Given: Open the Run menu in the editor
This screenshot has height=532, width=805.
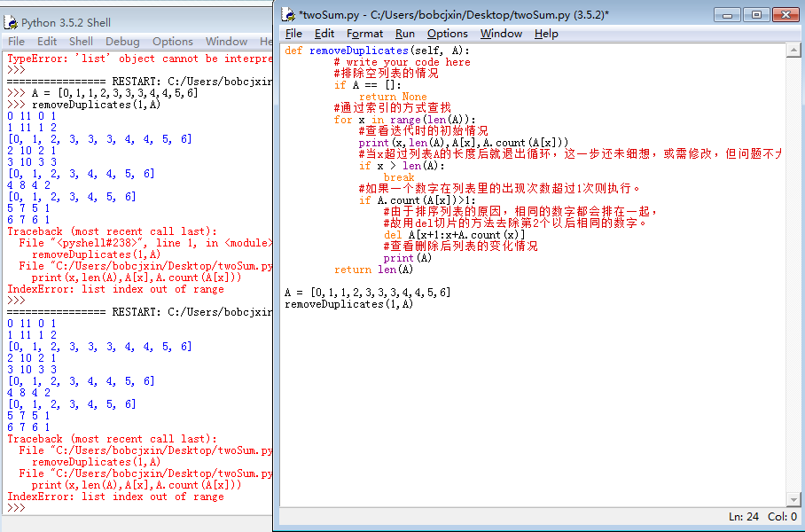Looking at the screenshot, I should 404,34.
